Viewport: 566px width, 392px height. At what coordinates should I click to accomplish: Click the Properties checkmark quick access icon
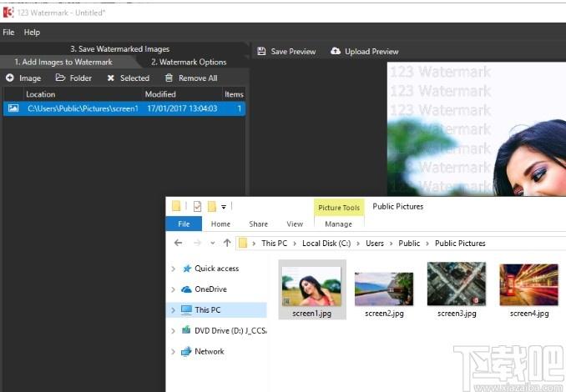click(x=198, y=206)
